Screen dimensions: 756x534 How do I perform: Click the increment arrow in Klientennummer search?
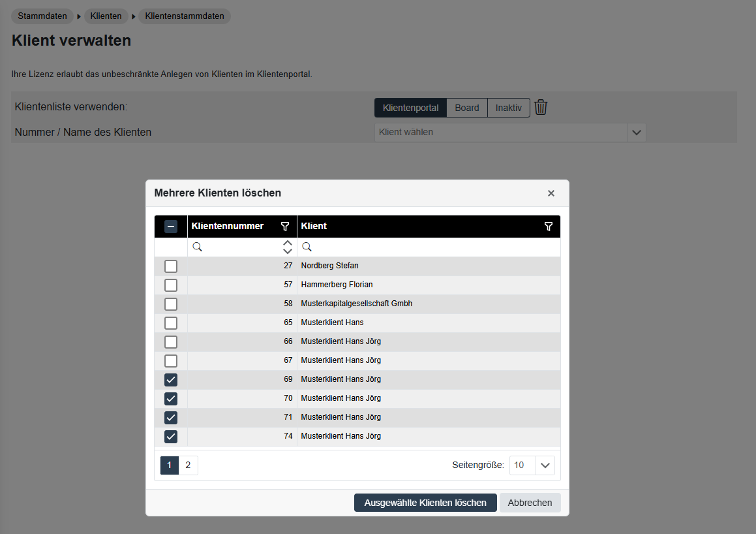click(x=288, y=243)
